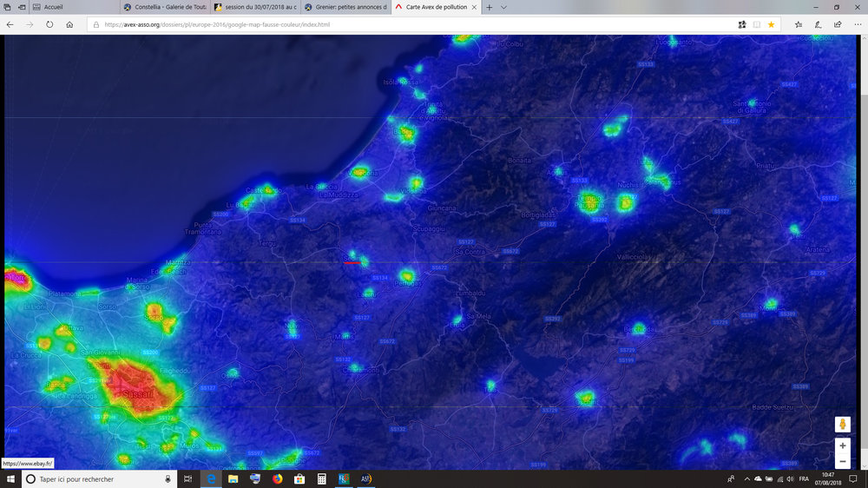Switch to Constellia Galerie tab
Viewport: 868px width, 488px height.
click(165, 7)
